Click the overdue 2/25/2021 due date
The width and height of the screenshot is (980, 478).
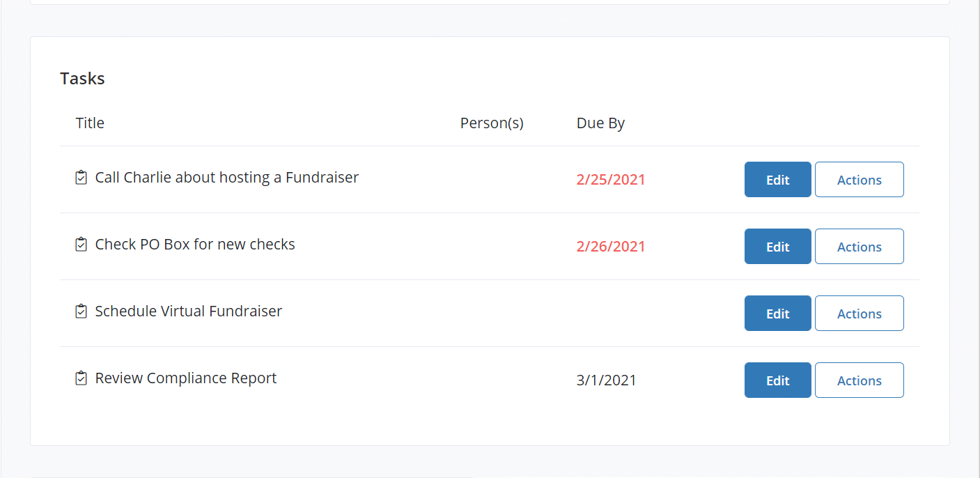tap(611, 179)
